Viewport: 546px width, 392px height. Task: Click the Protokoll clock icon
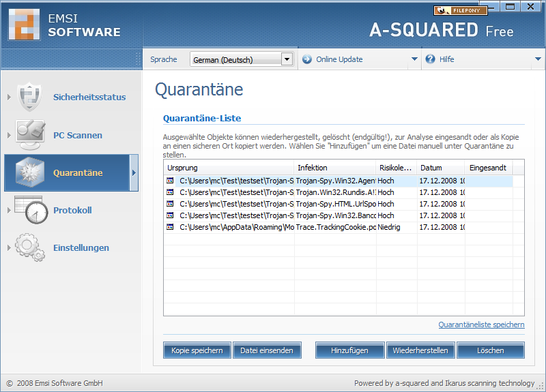(x=31, y=210)
